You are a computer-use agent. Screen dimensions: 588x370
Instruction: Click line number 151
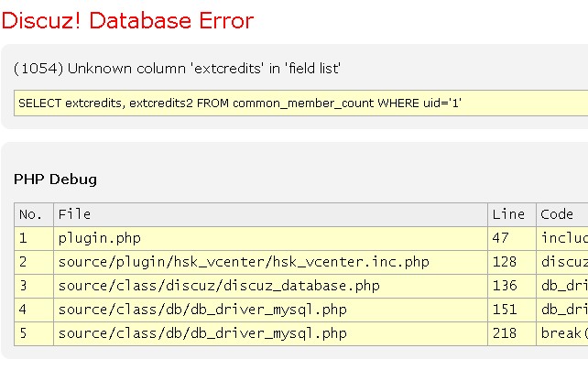512,310
